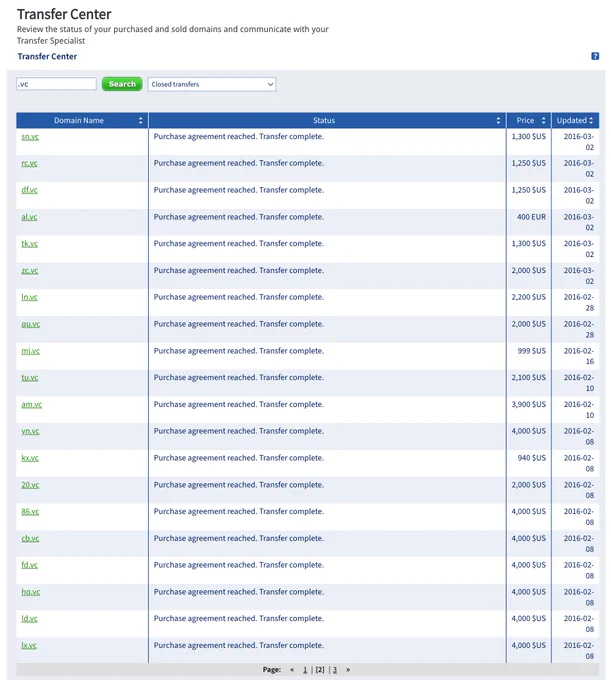
Task: Open the sn.vc domain link
Action: pos(30,137)
